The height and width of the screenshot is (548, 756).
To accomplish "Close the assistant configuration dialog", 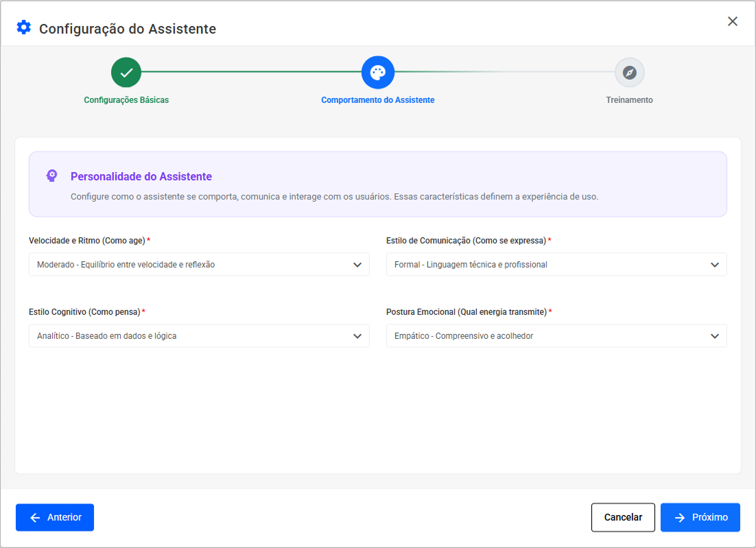I will (733, 21).
